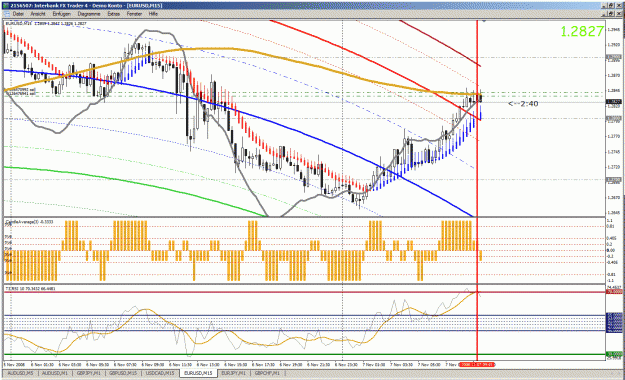Open the Fenster menu

pyautogui.click(x=134, y=14)
